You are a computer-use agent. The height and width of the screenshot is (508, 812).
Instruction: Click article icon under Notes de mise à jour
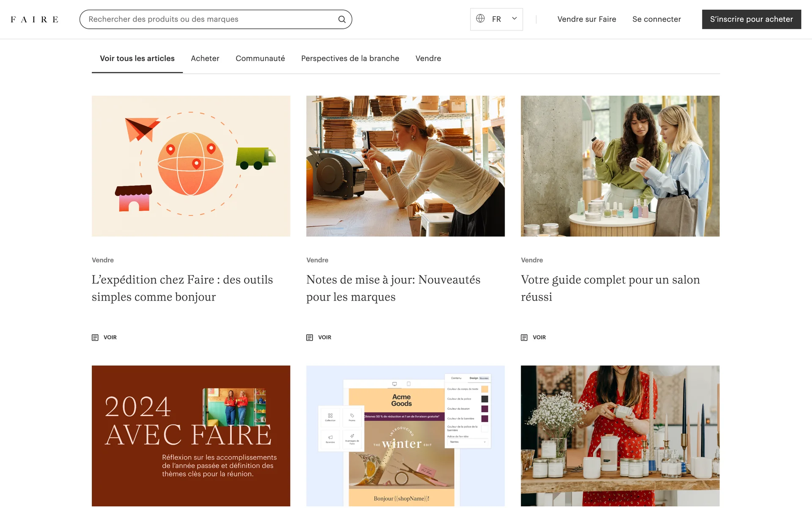[310, 337]
